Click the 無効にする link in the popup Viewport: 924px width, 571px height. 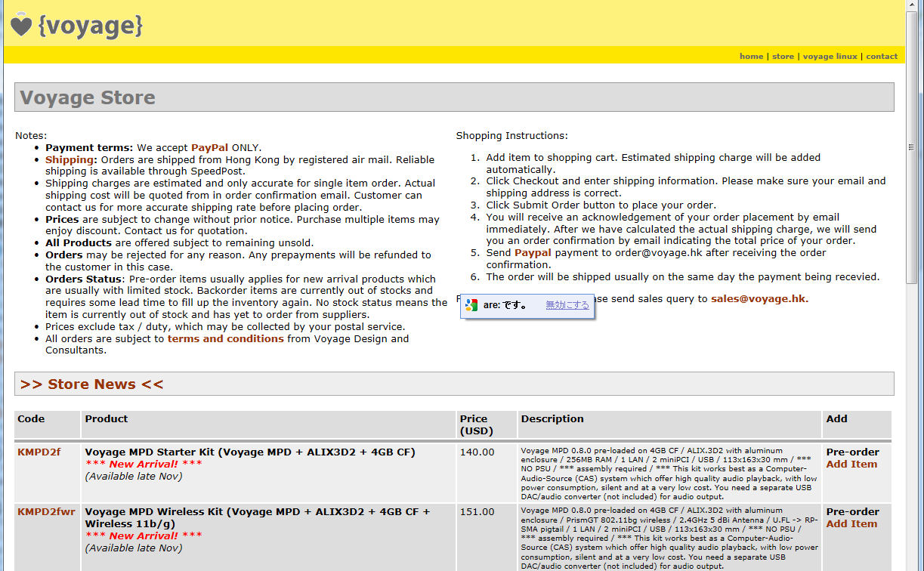(x=567, y=305)
